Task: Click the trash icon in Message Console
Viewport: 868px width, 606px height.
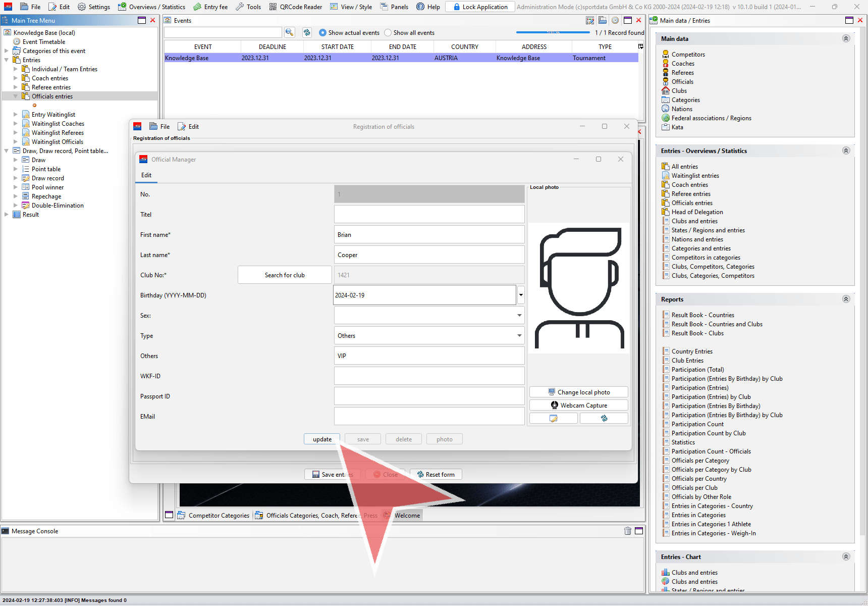Action: 628,531
